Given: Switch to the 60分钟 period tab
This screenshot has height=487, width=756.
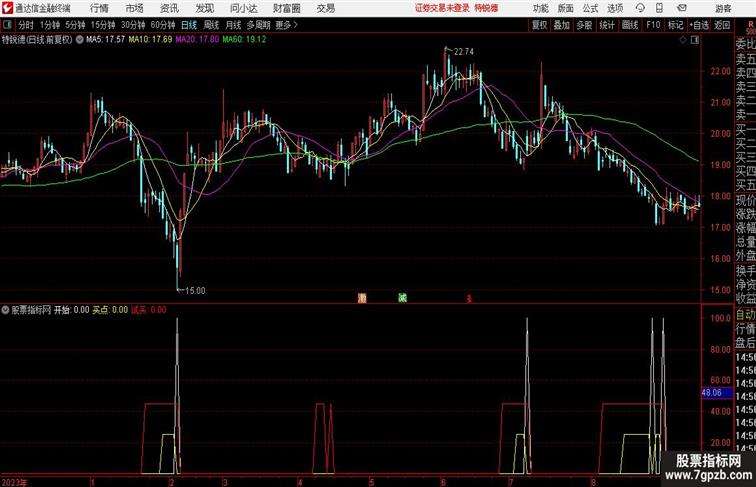Looking at the screenshot, I should pos(163,25).
